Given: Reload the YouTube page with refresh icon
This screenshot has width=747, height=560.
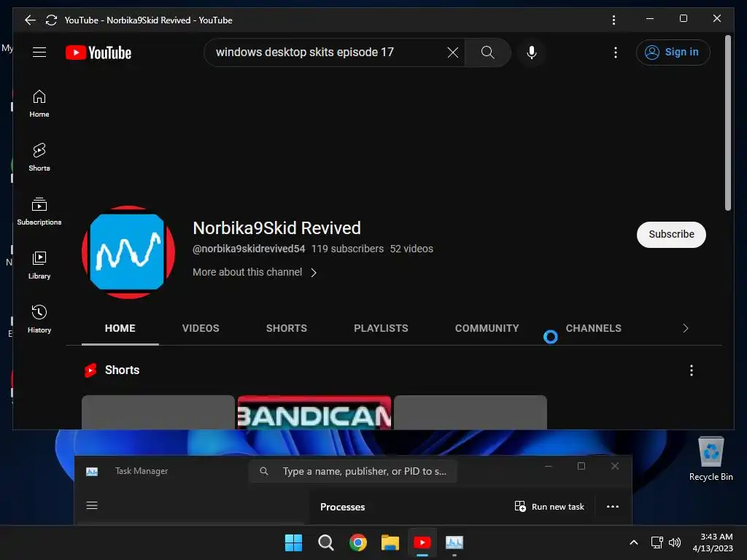Looking at the screenshot, I should (51, 20).
